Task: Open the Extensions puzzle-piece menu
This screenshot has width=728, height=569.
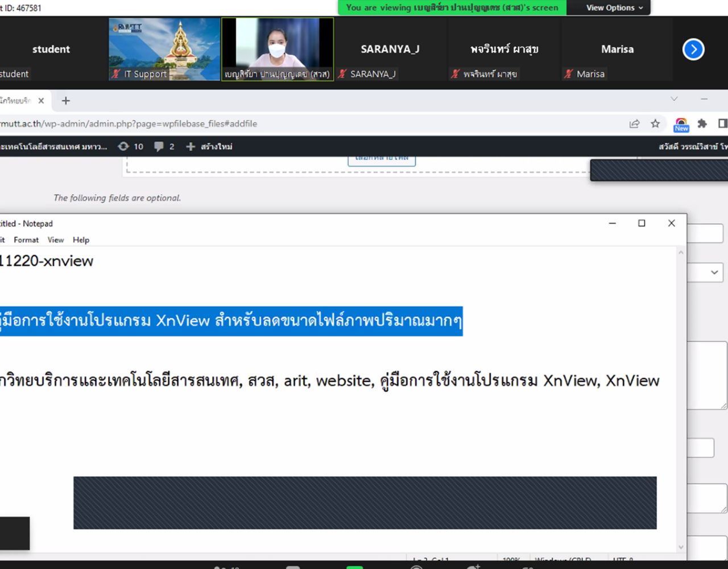Action: click(702, 123)
